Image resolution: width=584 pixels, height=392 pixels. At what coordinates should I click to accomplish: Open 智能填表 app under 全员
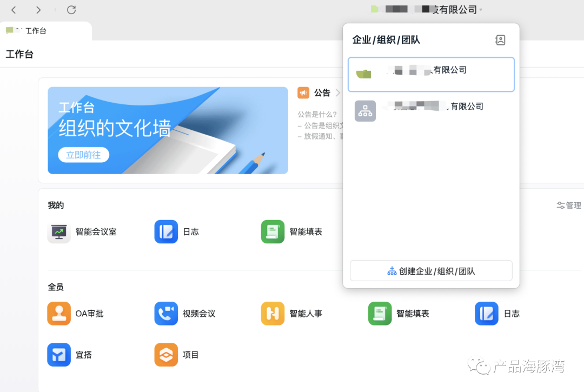coord(380,314)
